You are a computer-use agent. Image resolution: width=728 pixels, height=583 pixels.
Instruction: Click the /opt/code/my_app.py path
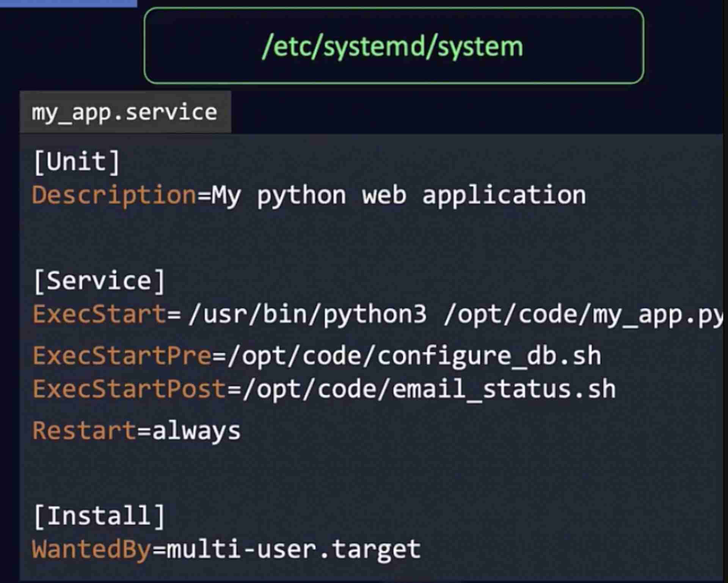point(583,315)
